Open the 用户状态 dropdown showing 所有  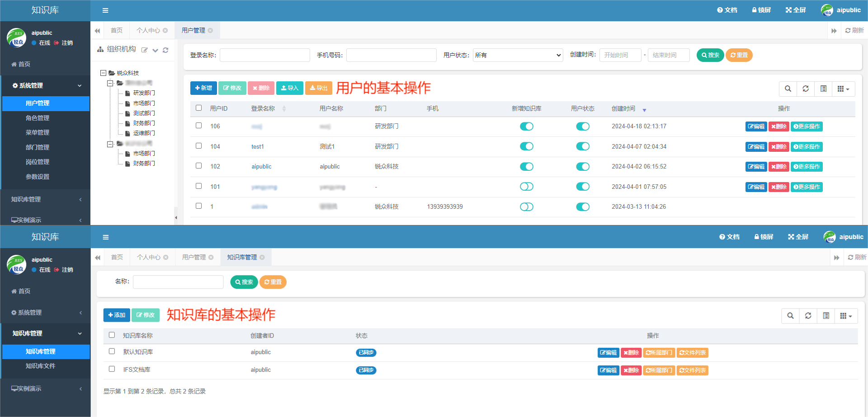click(x=518, y=55)
